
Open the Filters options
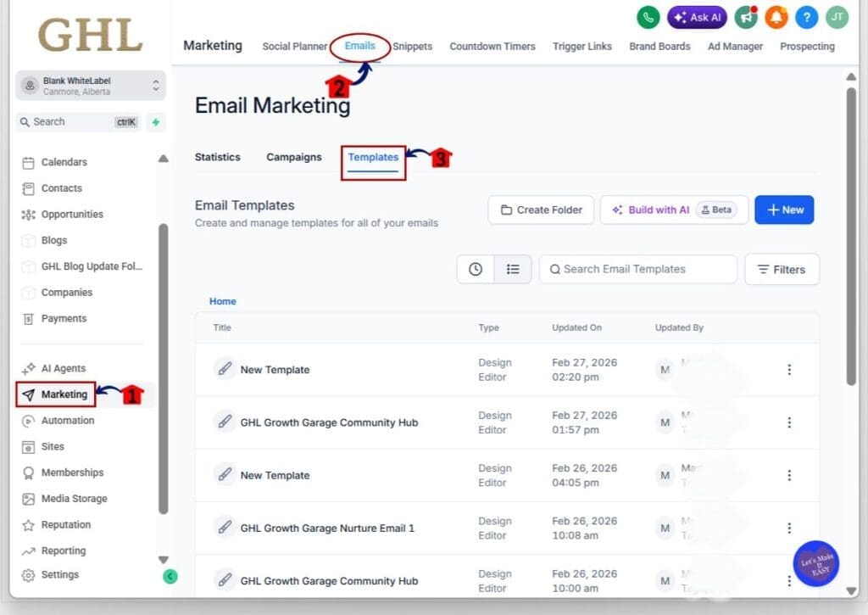(782, 269)
